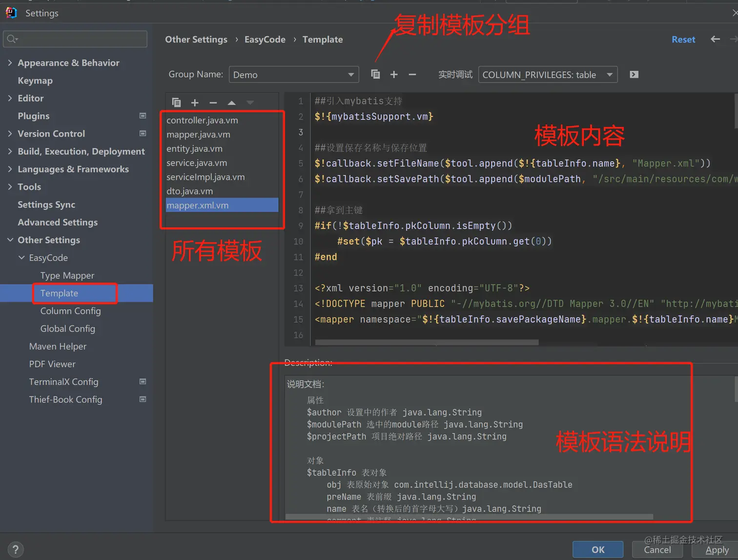Collapse the EasyCode tree node

(21, 257)
